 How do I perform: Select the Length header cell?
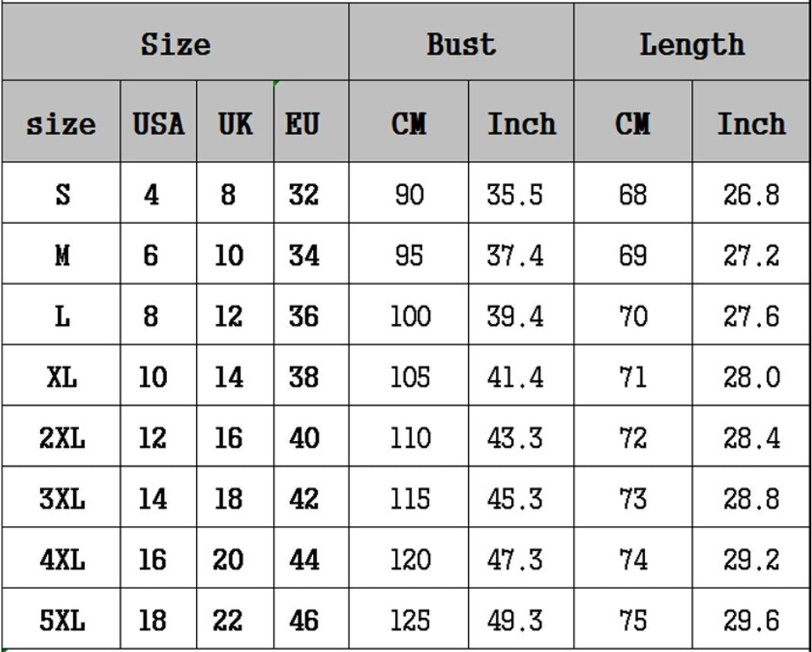pyautogui.click(x=691, y=44)
